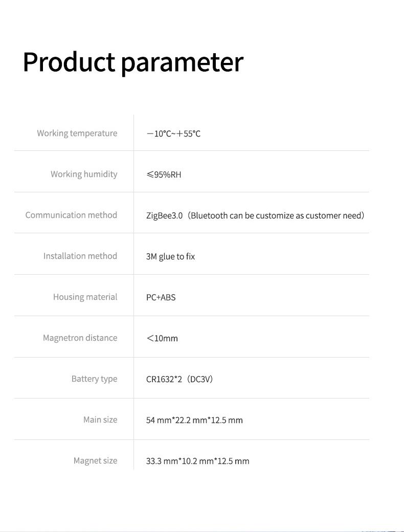
Task: Click the PC+ABS material value
Action: (161, 298)
